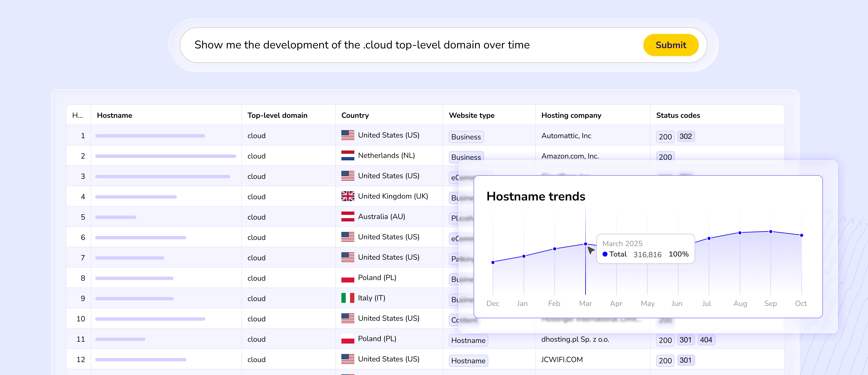Select the Hostname column header

pos(115,115)
